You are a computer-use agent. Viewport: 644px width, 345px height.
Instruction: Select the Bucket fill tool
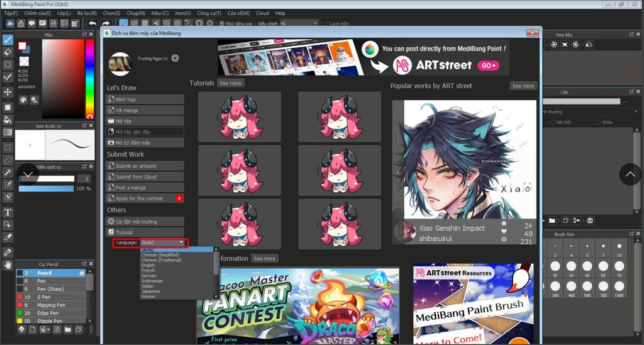coord(8,119)
